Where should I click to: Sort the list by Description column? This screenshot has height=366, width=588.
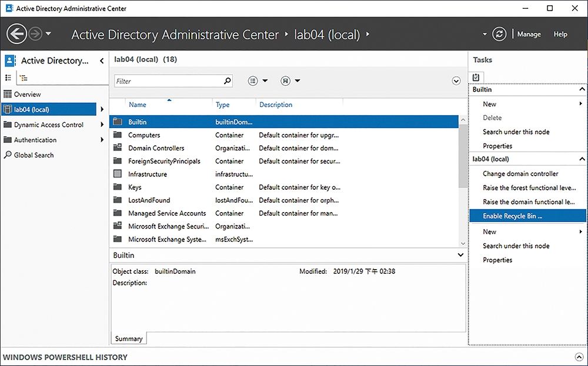click(x=276, y=105)
